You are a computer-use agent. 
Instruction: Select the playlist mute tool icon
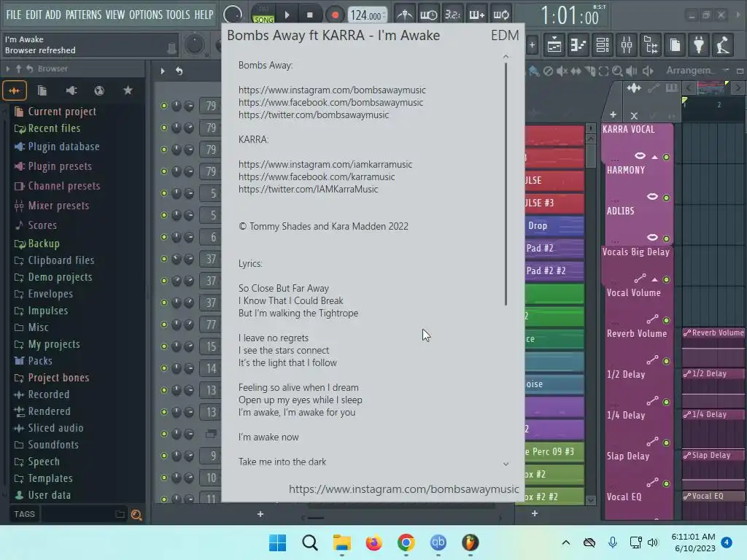coord(562,71)
